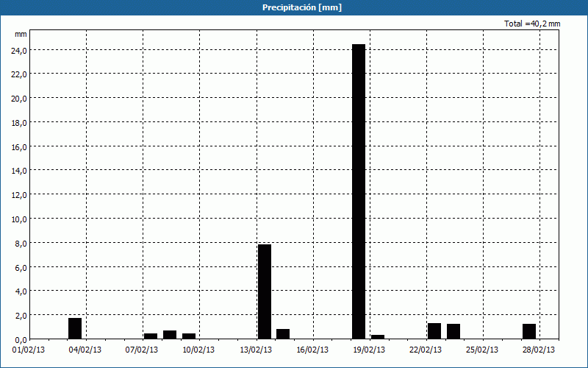This screenshot has height=368, width=588.
Task: Click the 4,0 y-axis value
Action: tap(21, 291)
